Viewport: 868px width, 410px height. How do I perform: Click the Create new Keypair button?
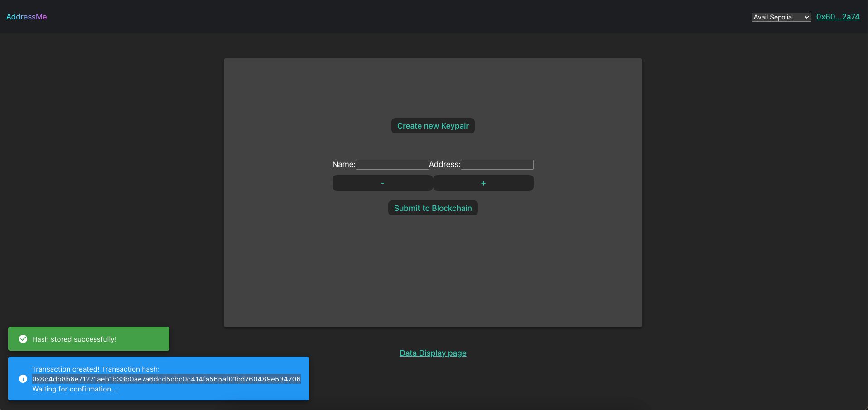(433, 126)
